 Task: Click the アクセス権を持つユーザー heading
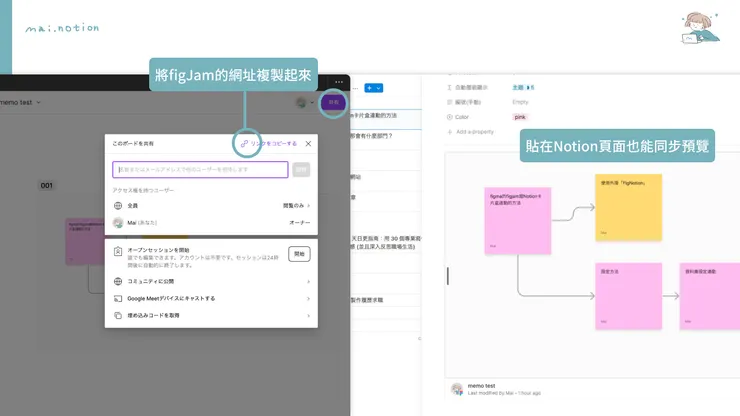pyautogui.click(x=143, y=190)
